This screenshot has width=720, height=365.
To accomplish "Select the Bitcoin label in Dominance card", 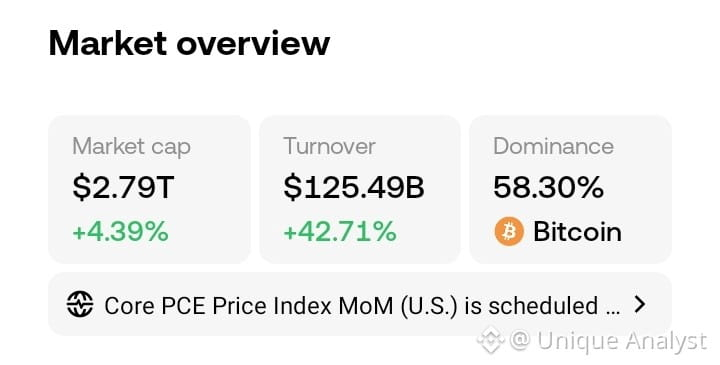I will 577,231.
